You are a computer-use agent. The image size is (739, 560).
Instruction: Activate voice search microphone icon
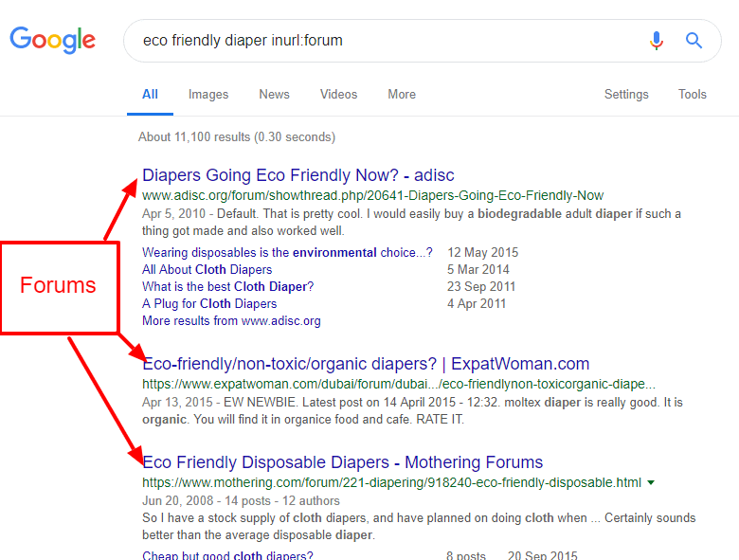tap(656, 41)
